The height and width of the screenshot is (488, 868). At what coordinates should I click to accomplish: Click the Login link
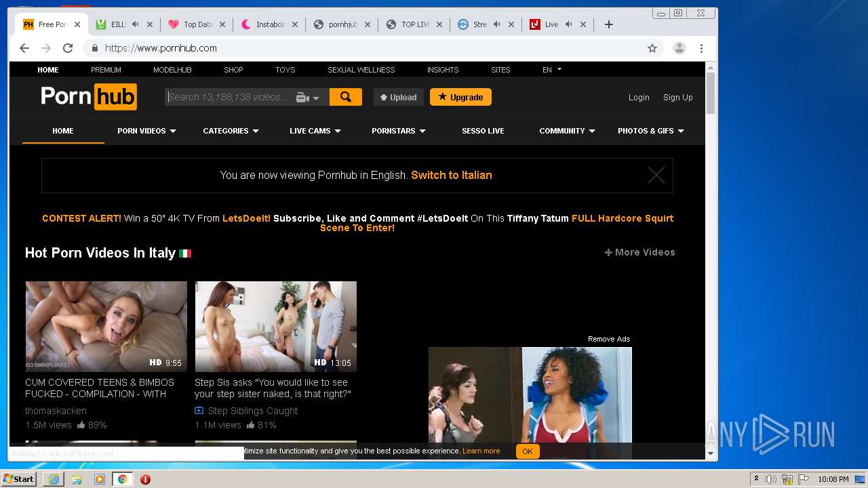point(639,98)
